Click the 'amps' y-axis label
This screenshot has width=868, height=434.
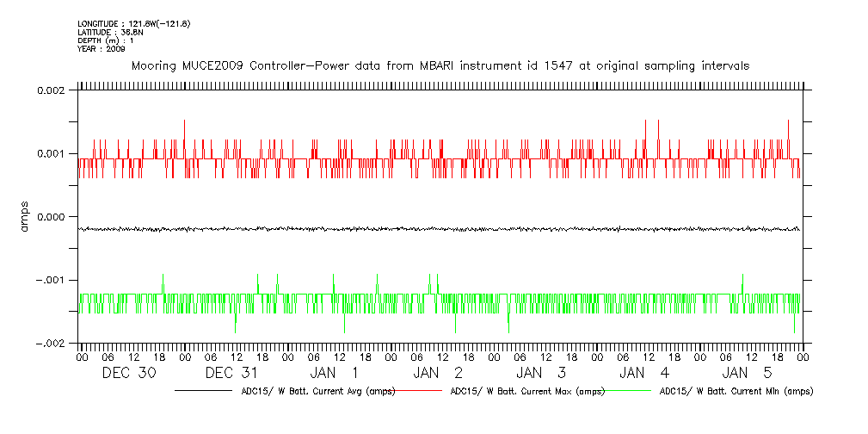pos(24,217)
